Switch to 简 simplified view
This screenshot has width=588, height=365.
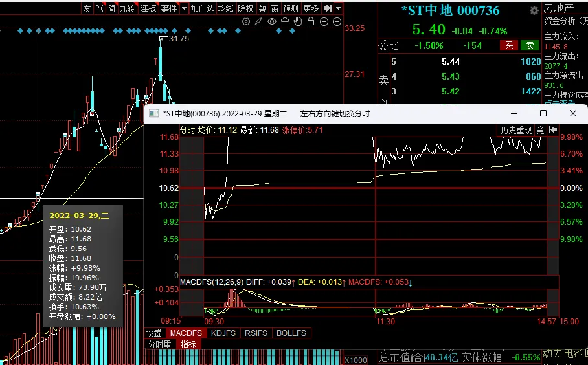112,8
